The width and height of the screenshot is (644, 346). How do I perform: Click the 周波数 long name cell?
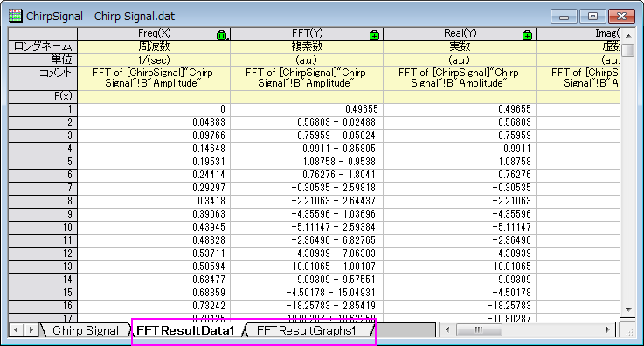pyautogui.click(x=154, y=46)
